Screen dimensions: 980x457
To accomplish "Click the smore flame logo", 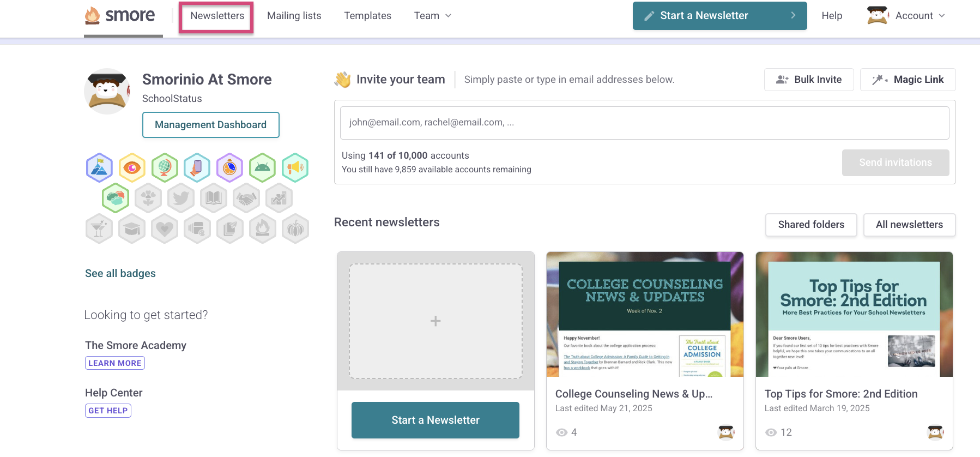I will (x=120, y=16).
